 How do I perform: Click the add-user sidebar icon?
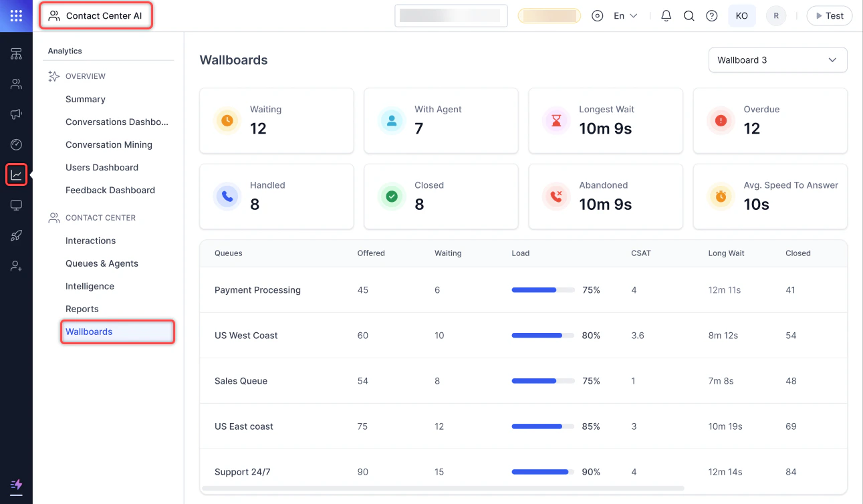pyautogui.click(x=16, y=265)
